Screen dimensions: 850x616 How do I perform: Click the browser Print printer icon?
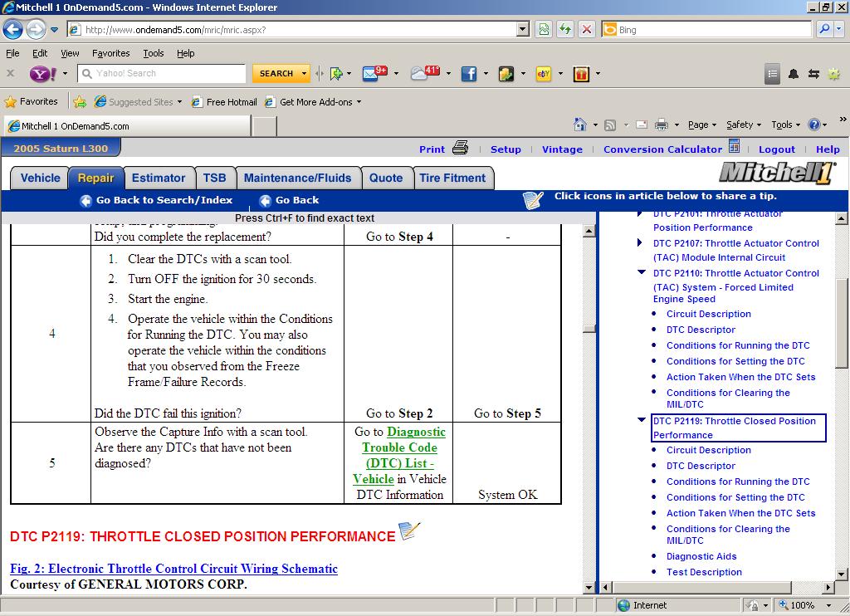(662, 125)
